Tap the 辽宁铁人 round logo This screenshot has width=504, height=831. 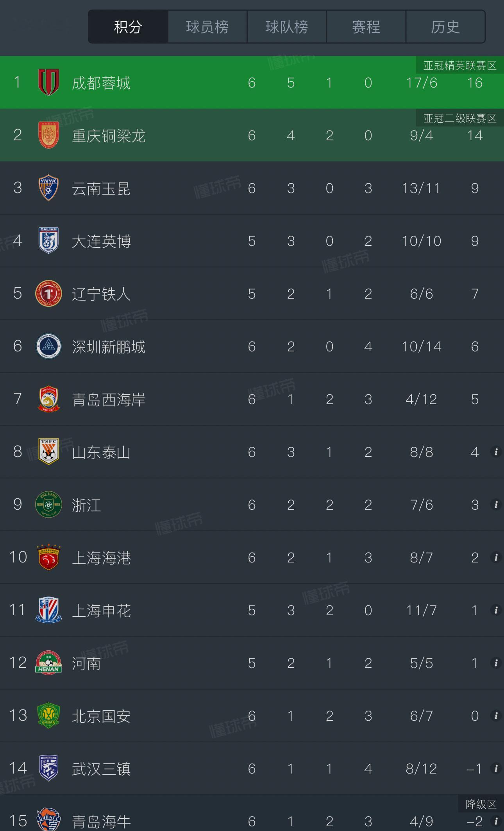[x=48, y=294]
